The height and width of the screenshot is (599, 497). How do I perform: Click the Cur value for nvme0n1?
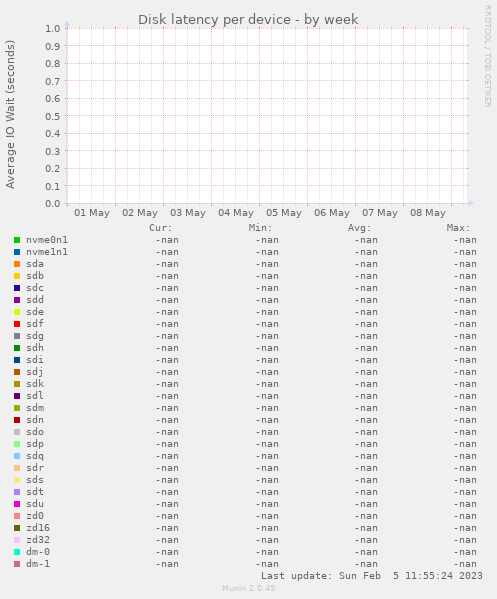point(167,240)
